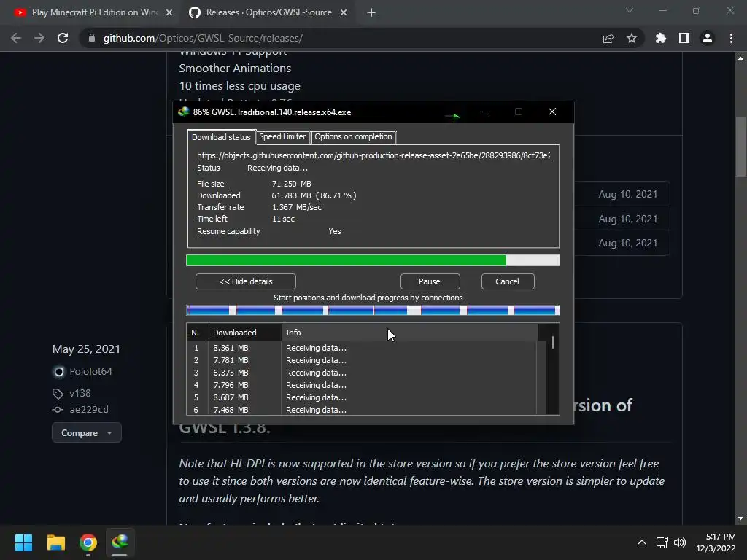
Task: Expand the Compare dropdown
Action: (86, 433)
